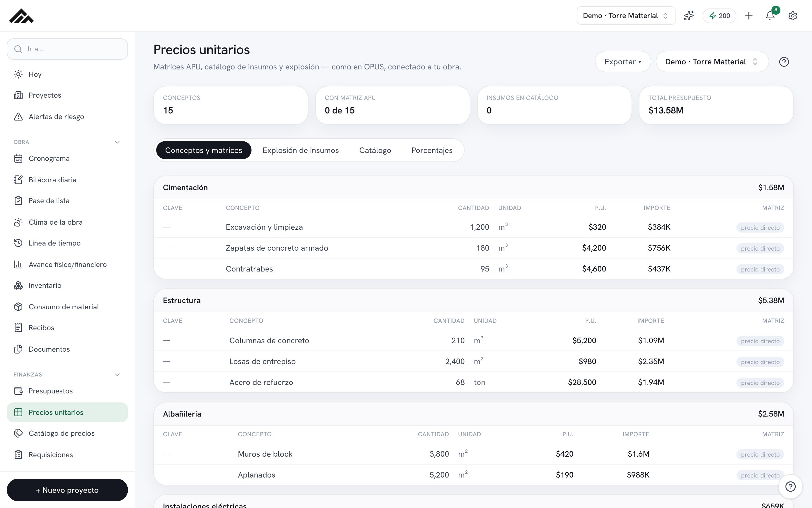This screenshot has height=508, width=812.
Task: Open Presupuestos from the sidebar
Action: (67, 391)
